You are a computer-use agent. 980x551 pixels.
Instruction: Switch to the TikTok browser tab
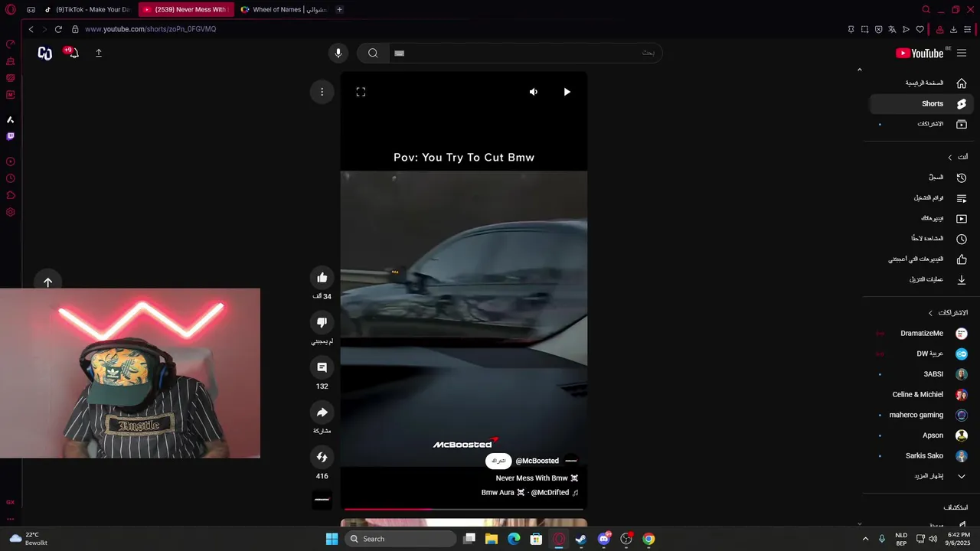[x=87, y=9]
